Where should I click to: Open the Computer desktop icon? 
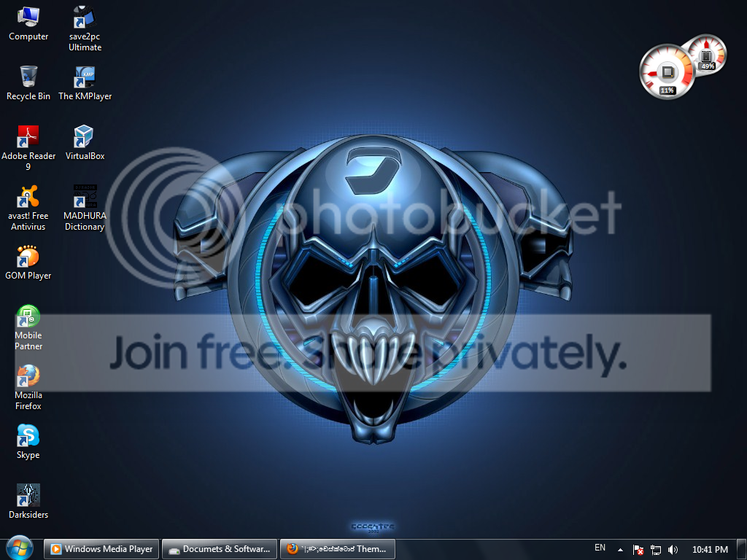[28, 24]
